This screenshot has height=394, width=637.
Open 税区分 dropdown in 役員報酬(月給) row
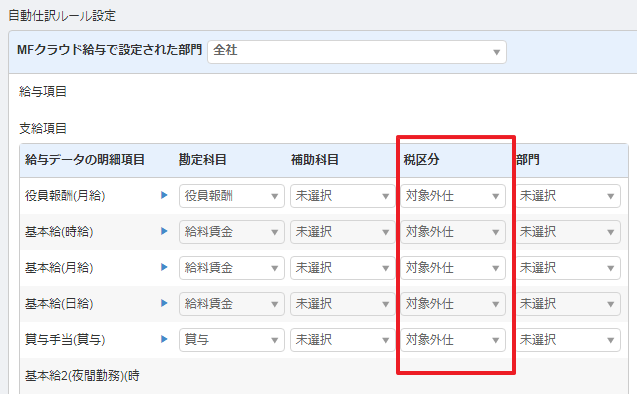[453, 196]
